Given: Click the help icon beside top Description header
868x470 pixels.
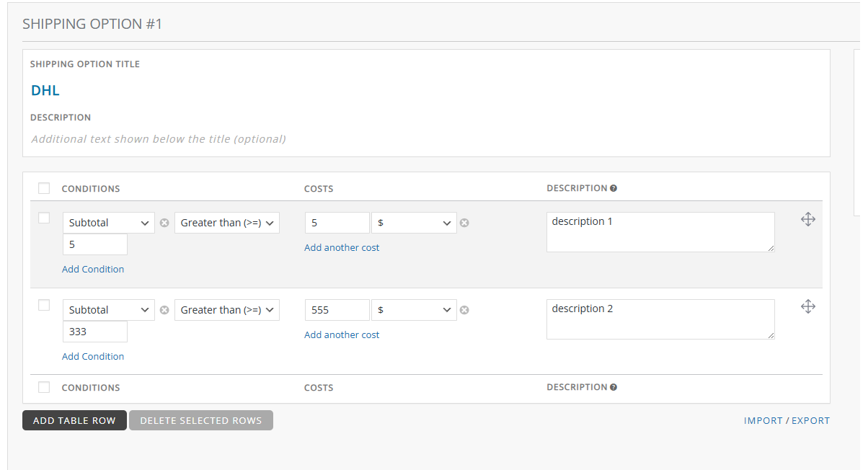Looking at the screenshot, I should coord(614,188).
